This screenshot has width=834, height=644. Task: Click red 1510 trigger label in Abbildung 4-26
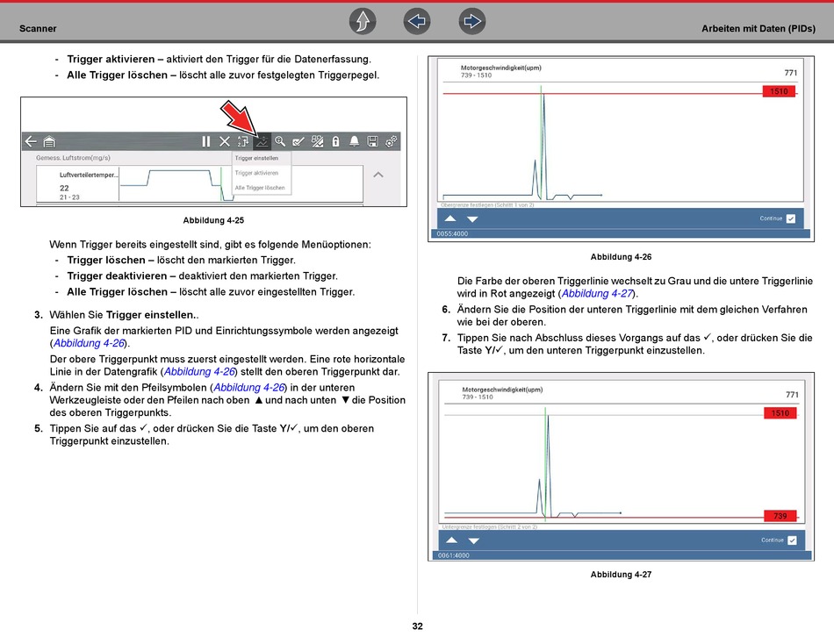[780, 91]
